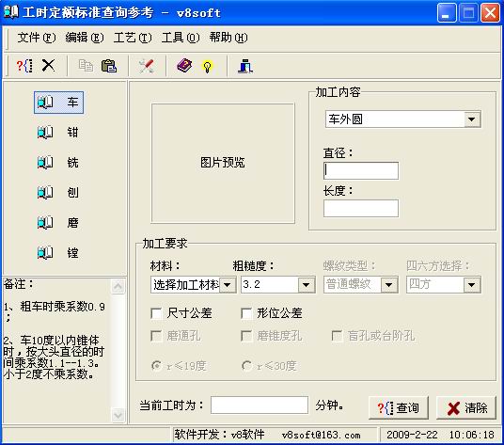The width and height of the screenshot is (504, 445).
Task: Click the remarks scrollbar up arrow
Action: (118, 286)
